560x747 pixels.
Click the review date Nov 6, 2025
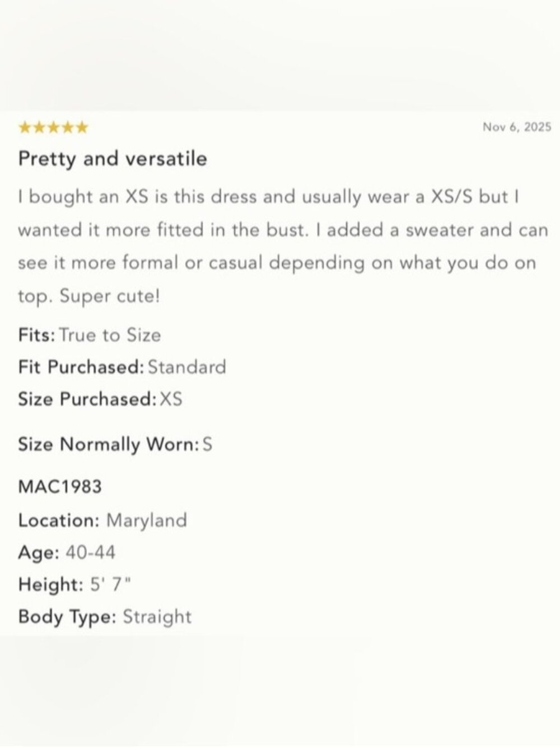coord(517,127)
